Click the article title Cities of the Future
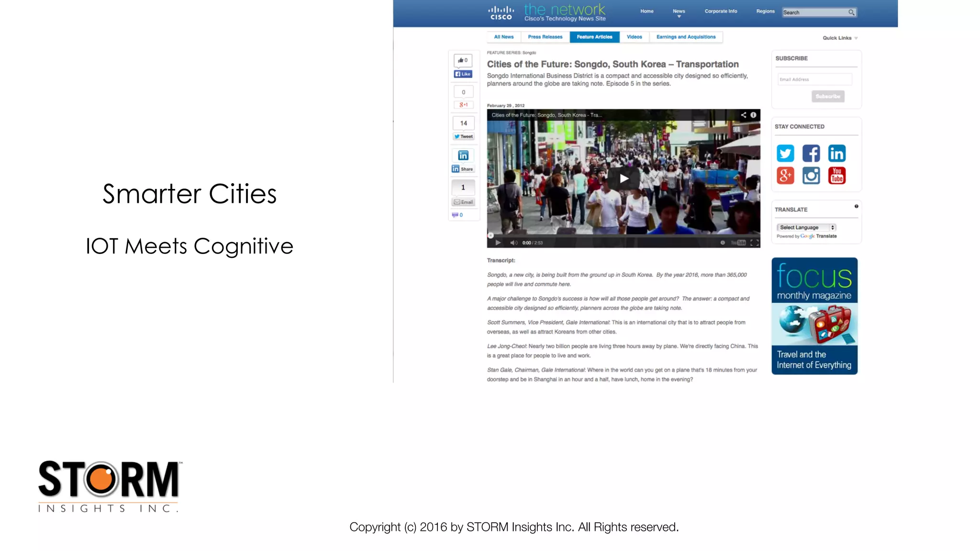980x551 pixels. (613, 64)
